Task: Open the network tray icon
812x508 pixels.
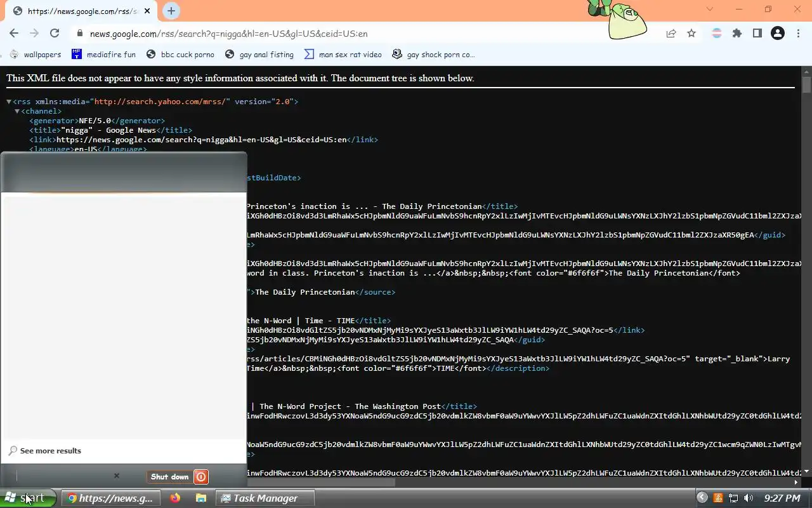Action: [733, 498]
